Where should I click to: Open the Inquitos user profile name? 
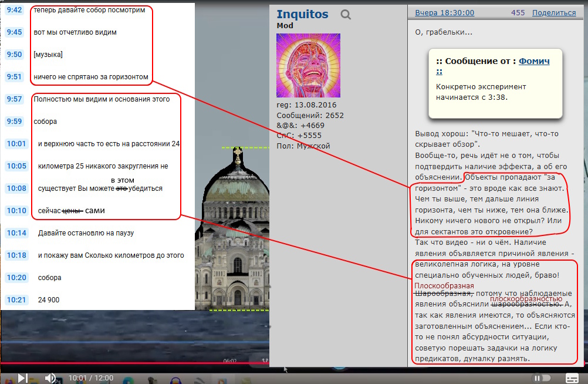(302, 14)
